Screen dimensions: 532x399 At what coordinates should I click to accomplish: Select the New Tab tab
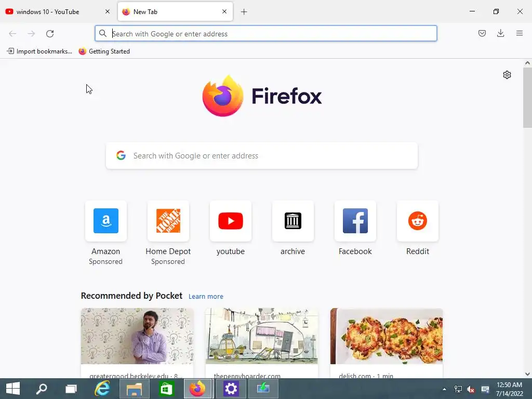tap(175, 12)
